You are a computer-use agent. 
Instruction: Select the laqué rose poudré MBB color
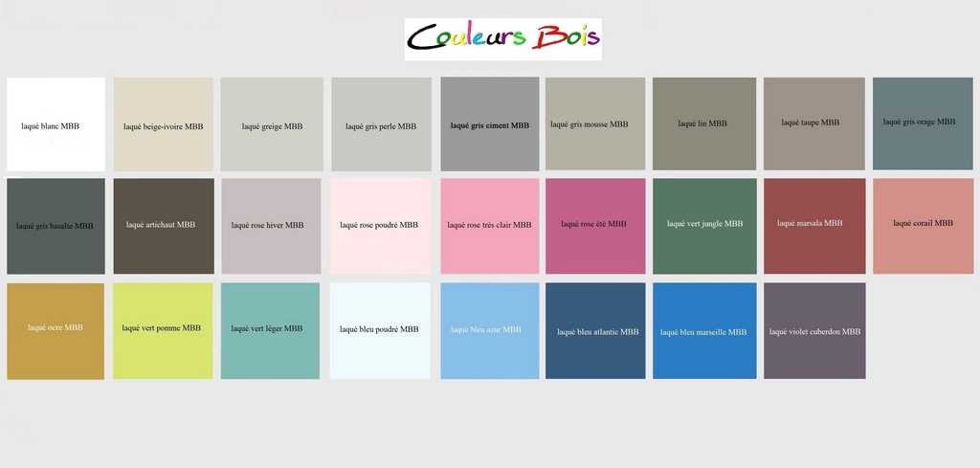point(379,226)
